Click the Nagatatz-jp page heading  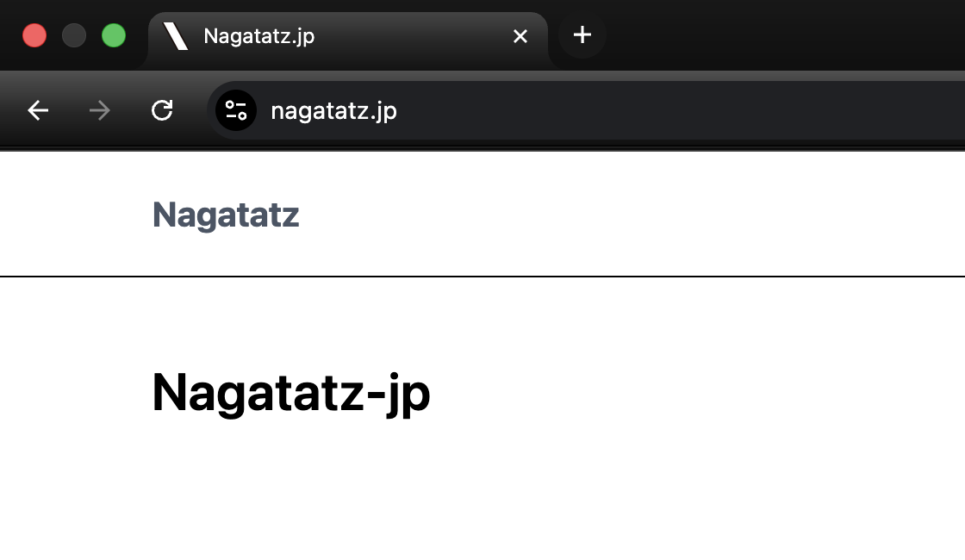click(290, 393)
